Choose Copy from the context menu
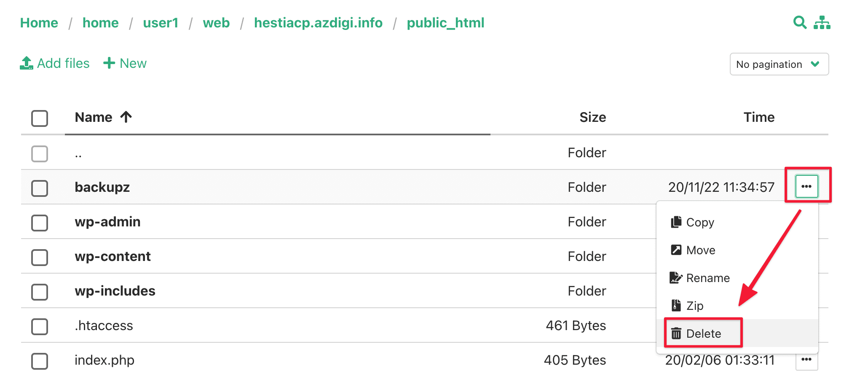The image size is (868, 371). 699,222
